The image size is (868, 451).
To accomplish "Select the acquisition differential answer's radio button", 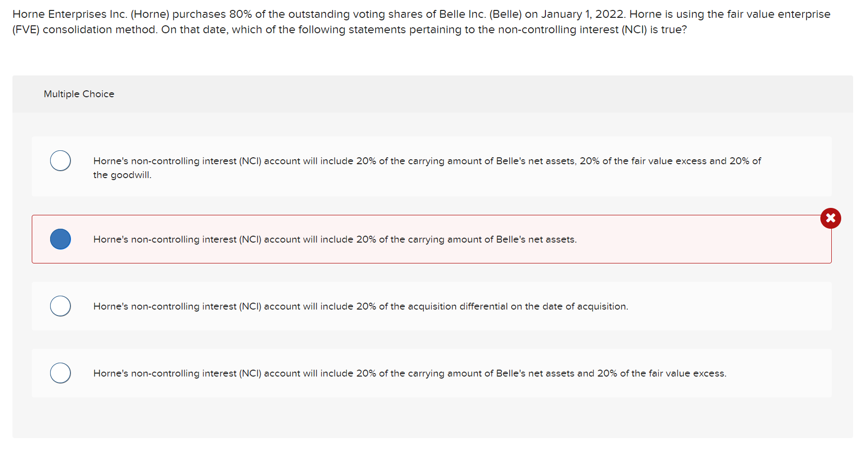I will click(x=61, y=306).
